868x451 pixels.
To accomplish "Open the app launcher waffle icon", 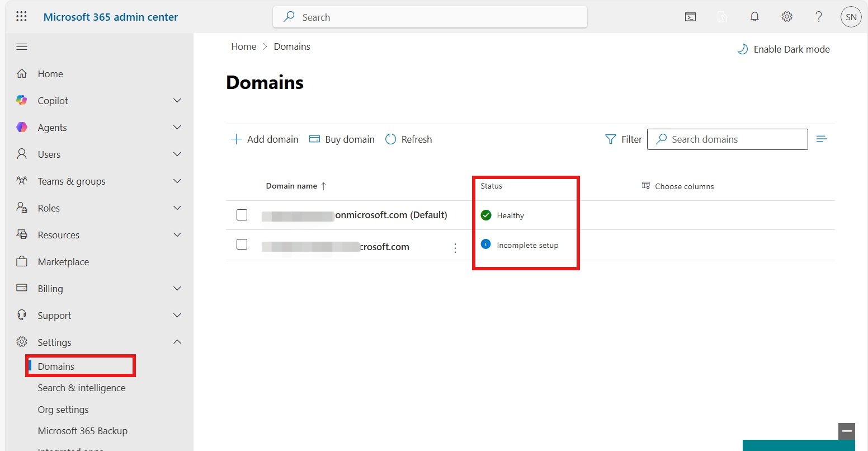I will point(21,17).
